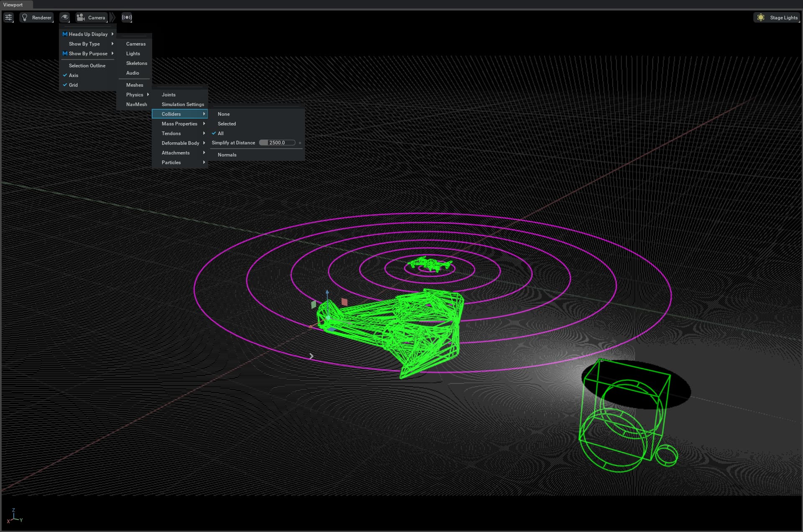The image size is (803, 532).
Task: Select the Selection Outline option
Action: tap(87, 65)
